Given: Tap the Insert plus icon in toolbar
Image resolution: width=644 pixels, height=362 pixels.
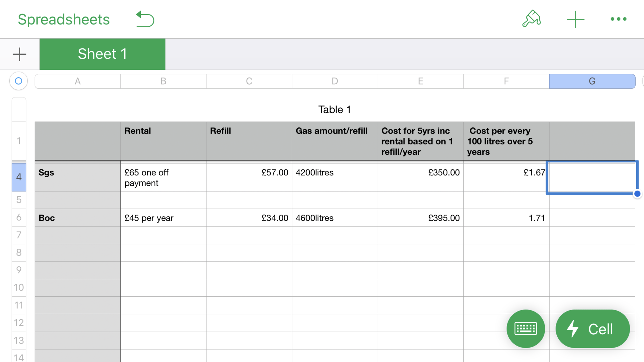Looking at the screenshot, I should [575, 19].
